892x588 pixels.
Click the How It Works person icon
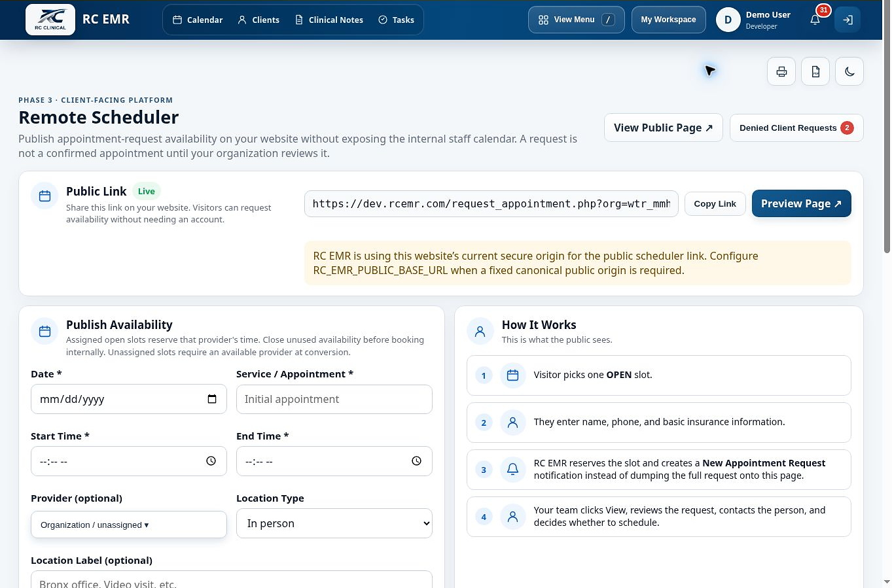click(x=480, y=332)
